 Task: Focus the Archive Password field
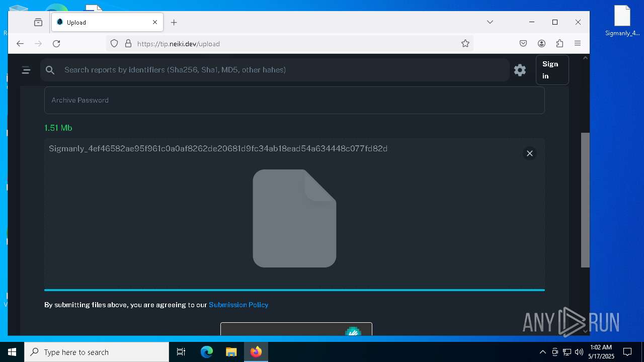[294, 100]
